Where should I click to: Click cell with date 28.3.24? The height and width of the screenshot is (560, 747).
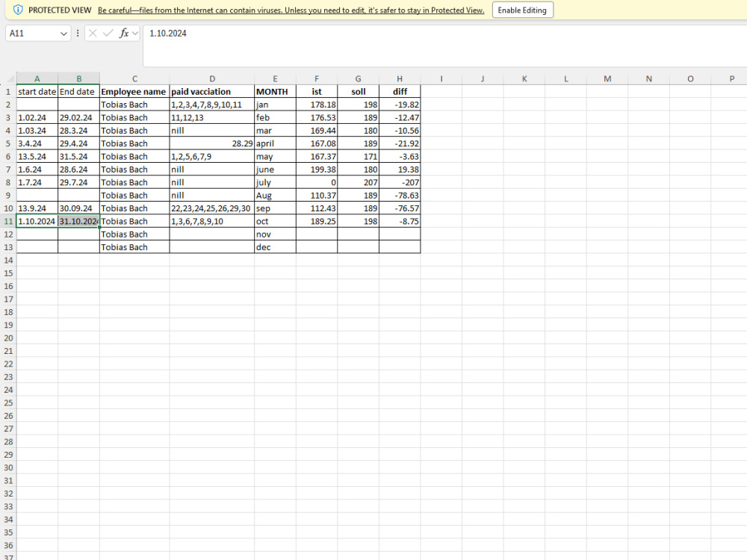click(78, 130)
